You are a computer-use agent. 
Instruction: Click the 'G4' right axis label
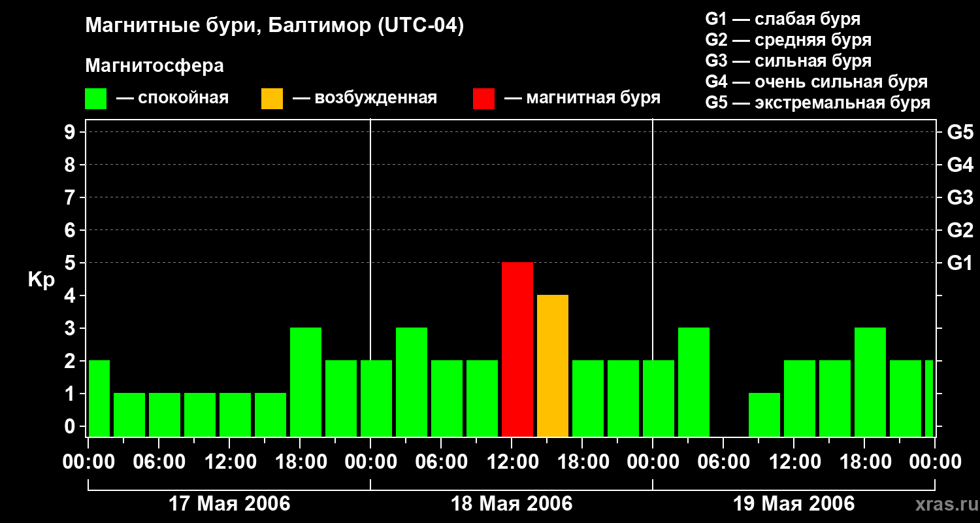pyautogui.click(x=960, y=165)
